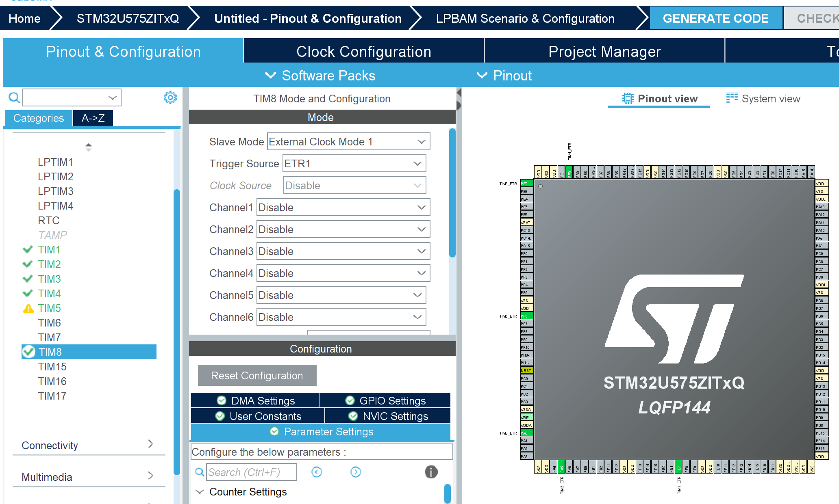The image size is (839, 504).
Task: Collapse the Counter Settings section
Action: point(199,491)
